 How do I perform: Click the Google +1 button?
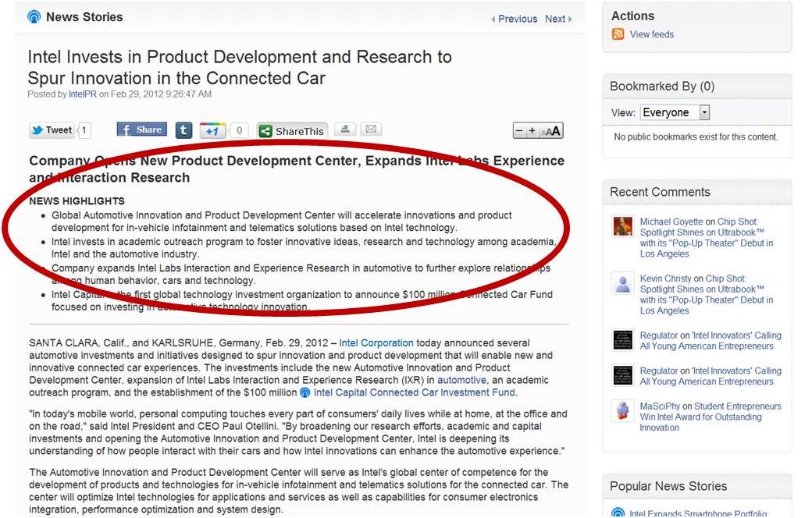click(x=212, y=130)
